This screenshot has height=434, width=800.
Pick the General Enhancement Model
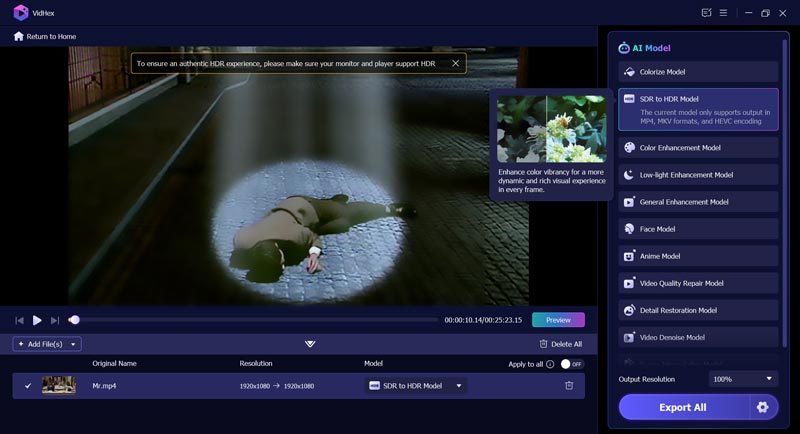coord(698,202)
